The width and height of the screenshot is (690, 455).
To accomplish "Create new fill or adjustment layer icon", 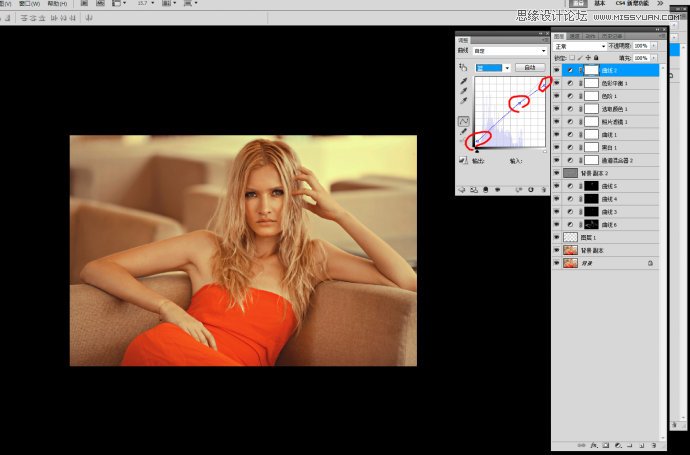I will [618, 445].
